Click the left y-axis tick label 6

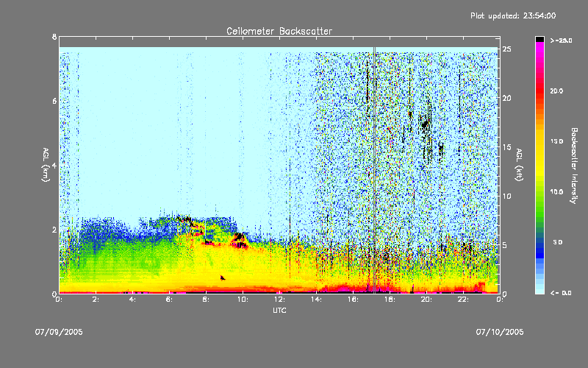54,101
